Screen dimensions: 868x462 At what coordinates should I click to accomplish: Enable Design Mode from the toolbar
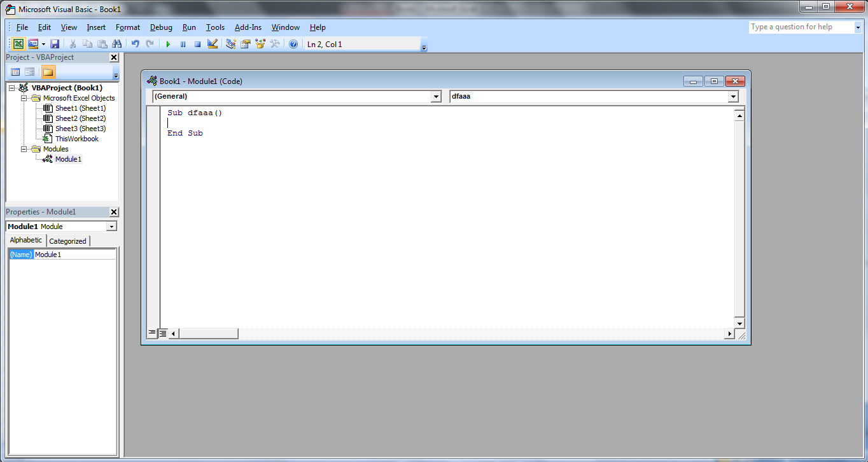click(213, 43)
